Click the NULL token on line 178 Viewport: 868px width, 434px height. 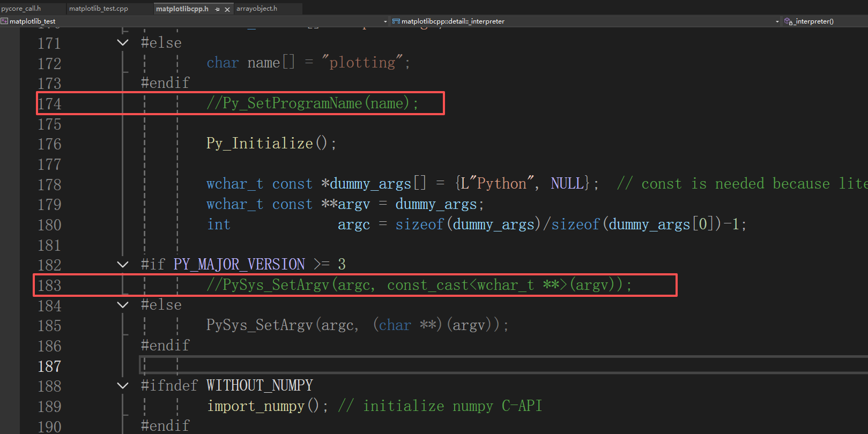pos(567,184)
